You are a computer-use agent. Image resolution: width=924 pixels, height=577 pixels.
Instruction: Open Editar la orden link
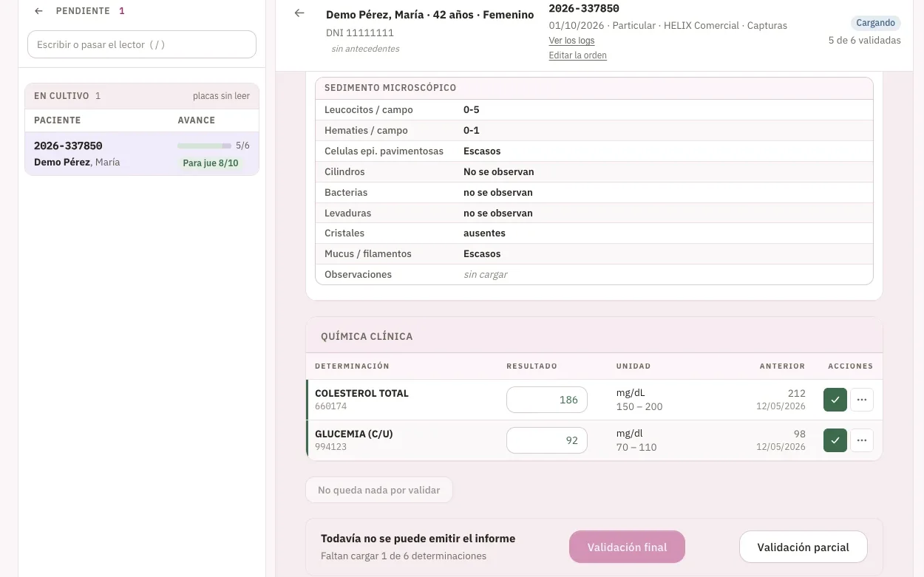tap(577, 55)
